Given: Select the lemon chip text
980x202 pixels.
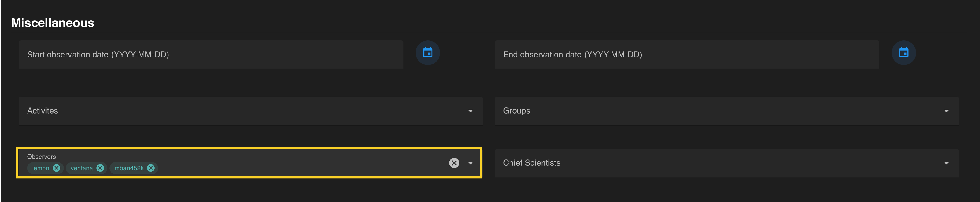Looking at the screenshot, I should coord(40,168).
